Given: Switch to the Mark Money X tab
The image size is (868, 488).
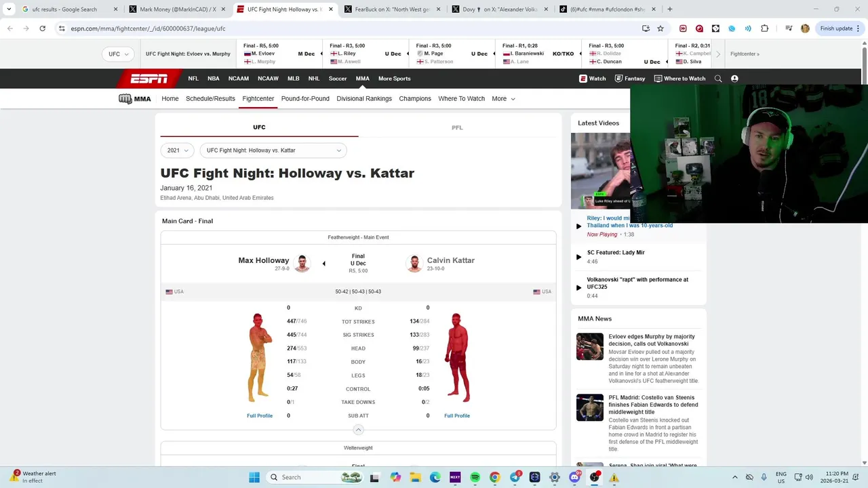Looking at the screenshot, I should 178,9.
